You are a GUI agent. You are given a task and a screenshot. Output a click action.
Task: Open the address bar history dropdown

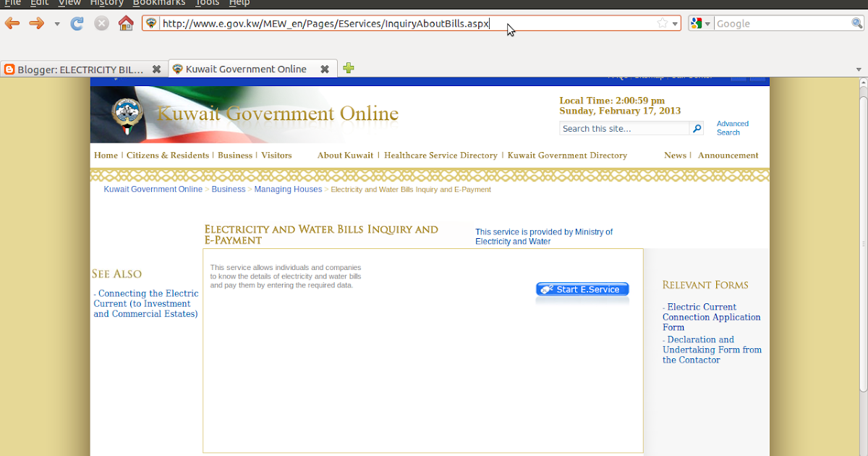pyautogui.click(x=675, y=24)
